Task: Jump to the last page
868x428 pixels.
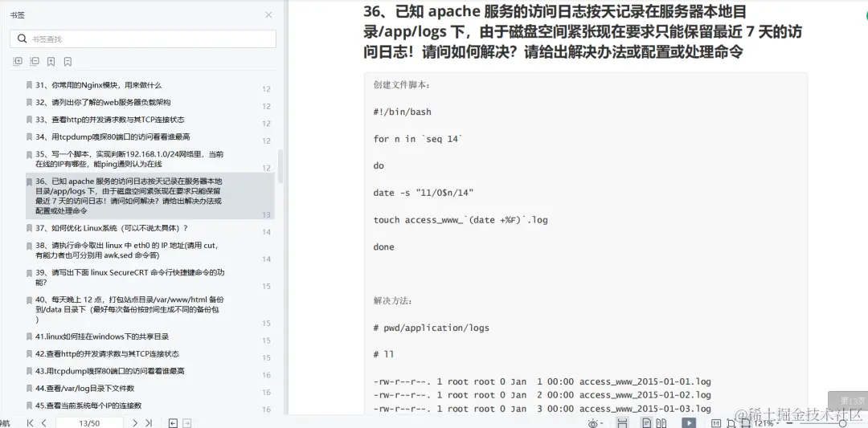Action: click(149, 423)
